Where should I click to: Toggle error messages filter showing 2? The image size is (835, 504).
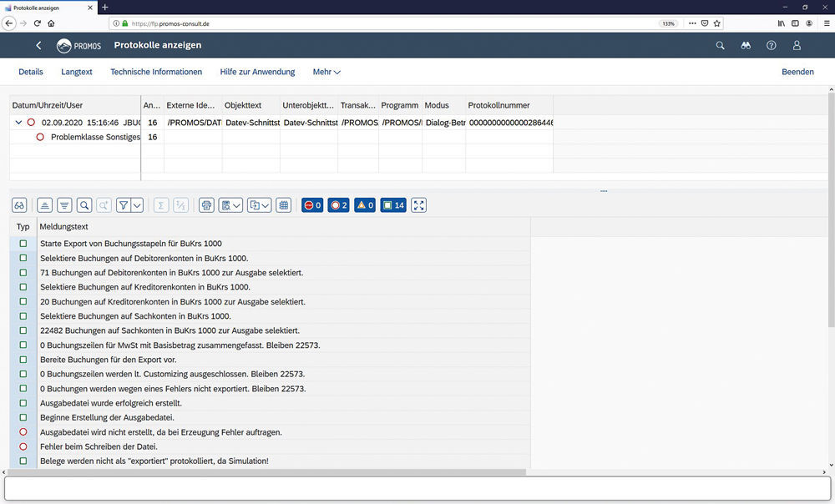pos(338,205)
